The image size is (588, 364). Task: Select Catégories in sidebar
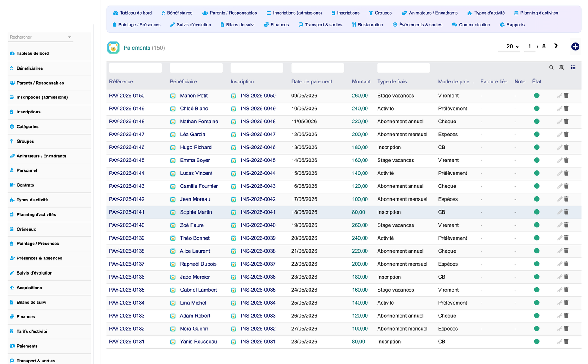pyautogui.click(x=28, y=127)
